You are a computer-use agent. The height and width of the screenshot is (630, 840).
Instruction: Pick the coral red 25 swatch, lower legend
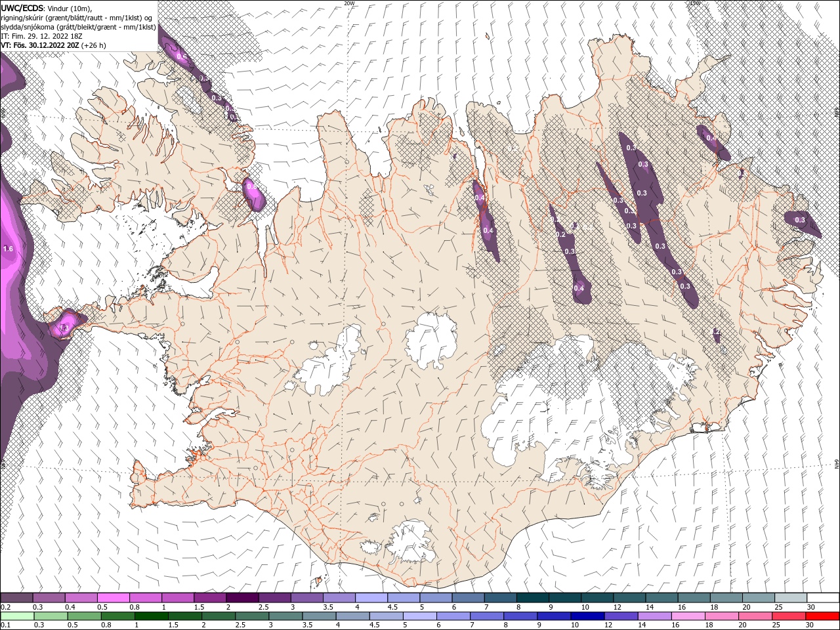click(x=788, y=616)
